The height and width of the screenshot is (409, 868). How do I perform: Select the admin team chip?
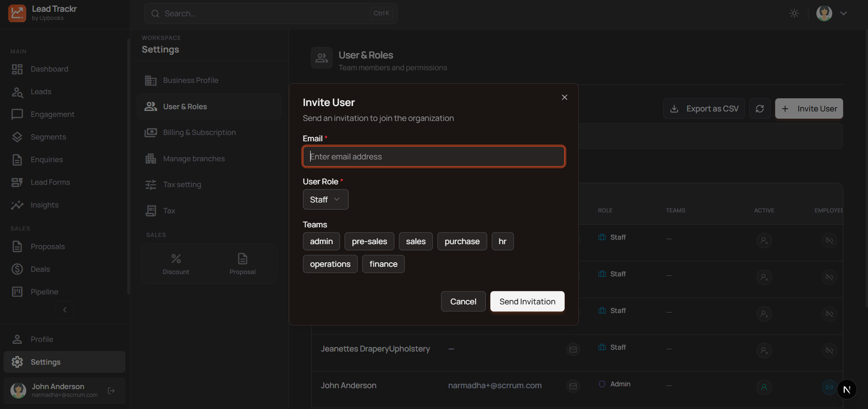pyautogui.click(x=321, y=241)
